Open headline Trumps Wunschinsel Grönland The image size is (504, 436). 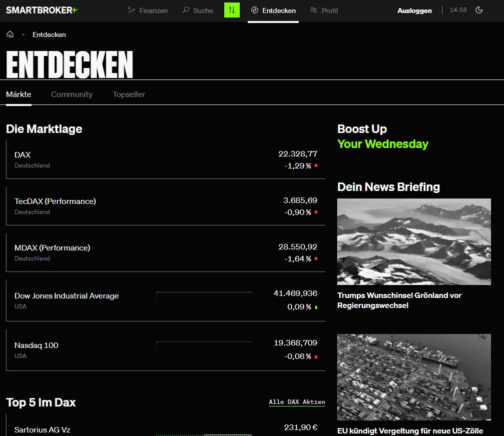399,300
